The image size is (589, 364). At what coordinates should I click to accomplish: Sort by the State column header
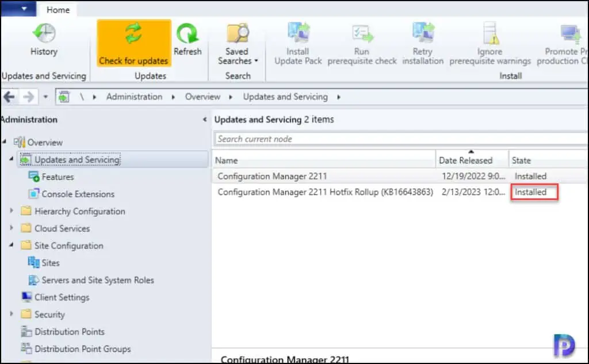pyautogui.click(x=548, y=160)
